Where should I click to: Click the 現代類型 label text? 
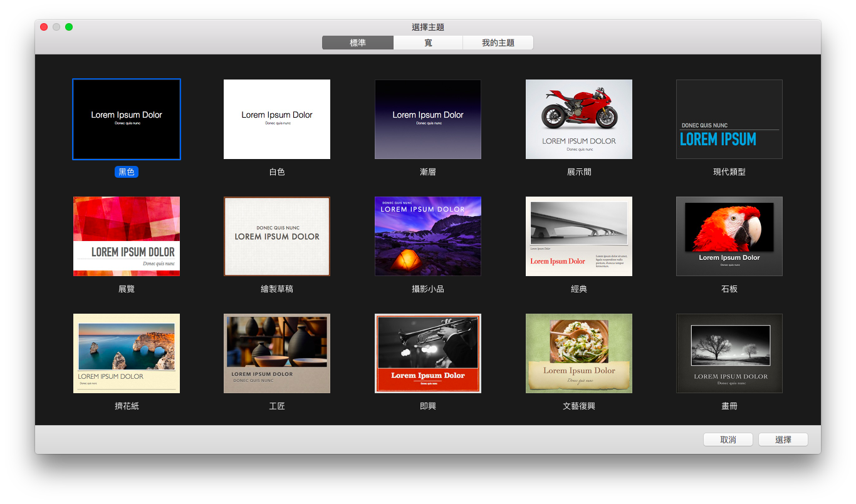[729, 172]
